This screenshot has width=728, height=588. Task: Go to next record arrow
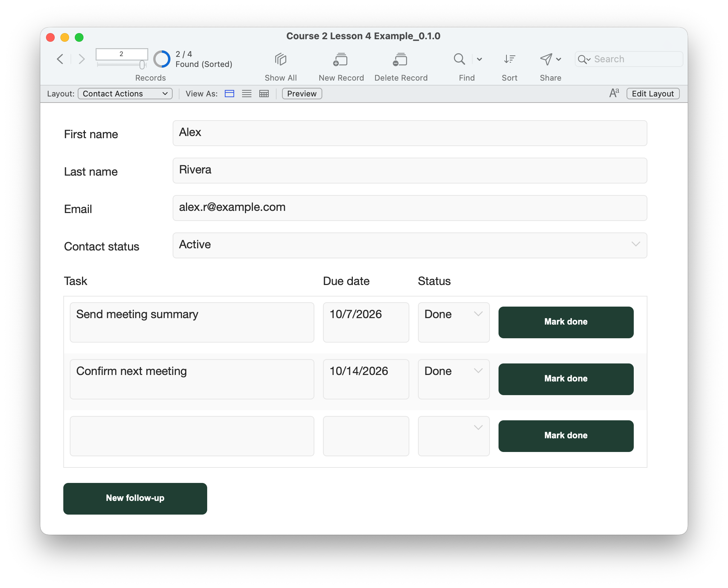(x=82, y=59)
